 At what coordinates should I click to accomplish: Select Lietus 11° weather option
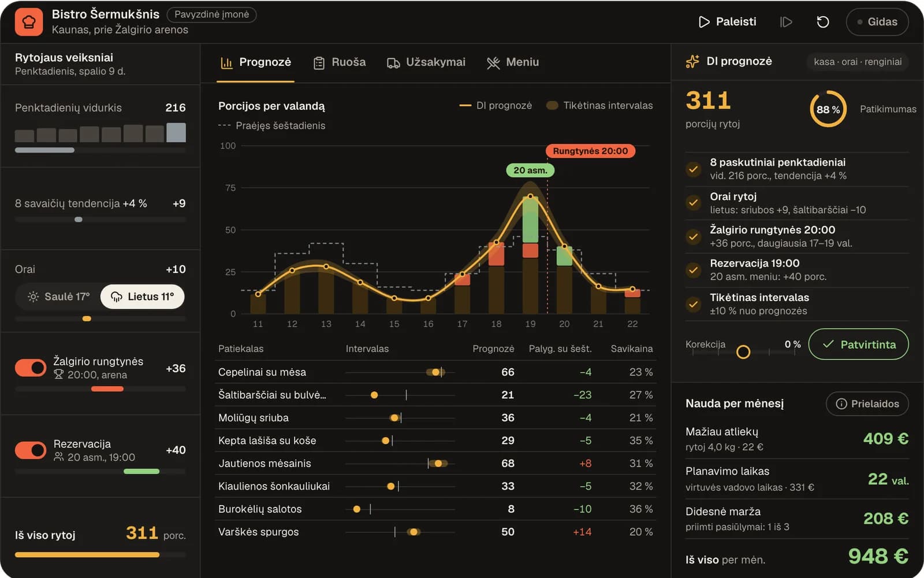coord(142,297)
